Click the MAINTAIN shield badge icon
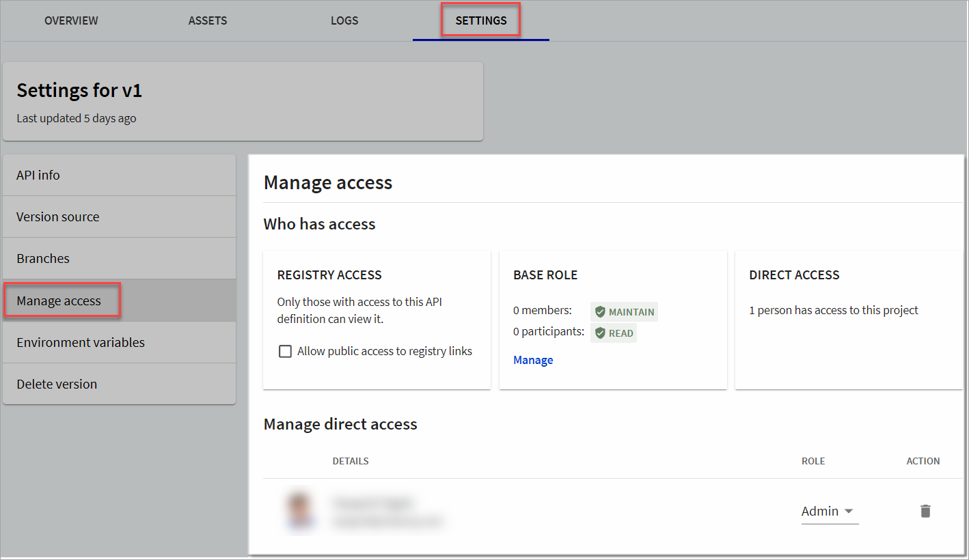This screenshot has height=560, width=969. [x=600, y=312]
